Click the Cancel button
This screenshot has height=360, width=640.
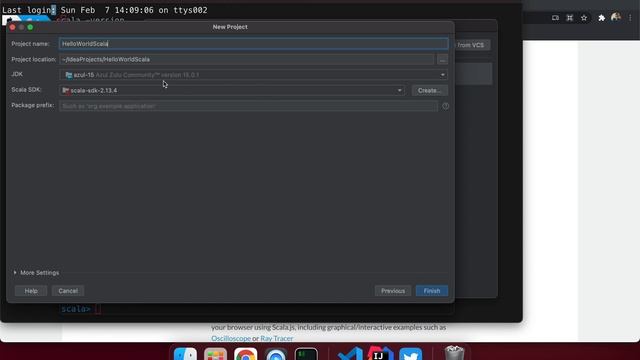point(68,291)
